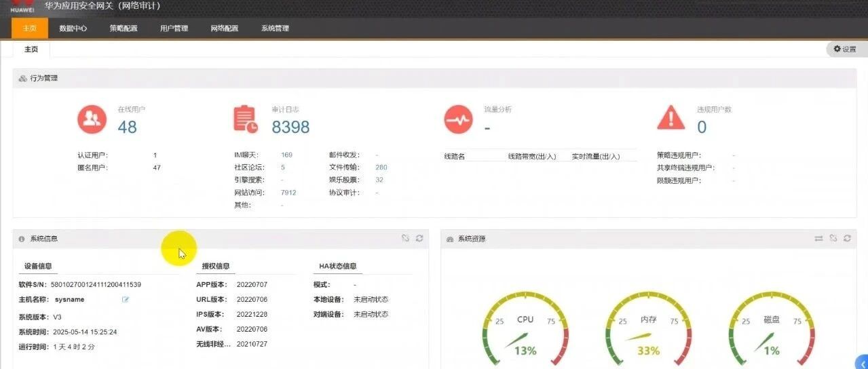Click the 对端设备 未启动状态 value
The height and width of the screenshot is (369, 868).
[x=371, y=314]
